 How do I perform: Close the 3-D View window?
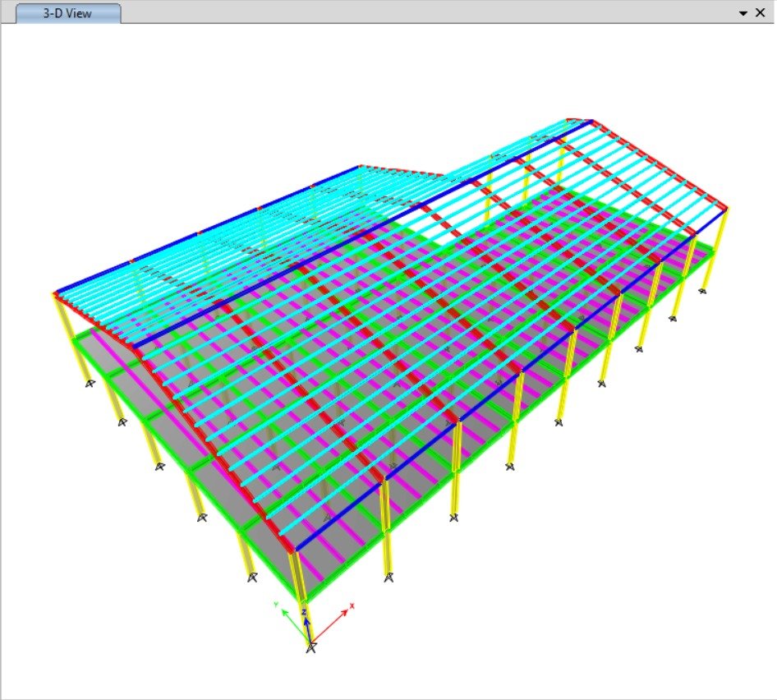point(760,13)
